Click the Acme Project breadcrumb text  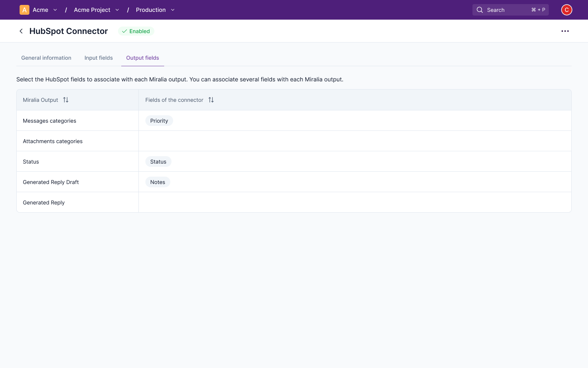pos(92,10)
